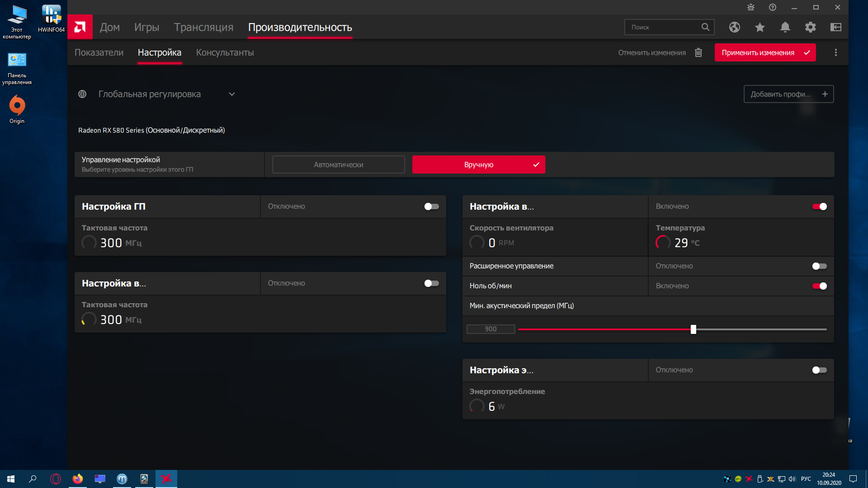Enable Расширенное управление toggle

[x=819, y=266]
